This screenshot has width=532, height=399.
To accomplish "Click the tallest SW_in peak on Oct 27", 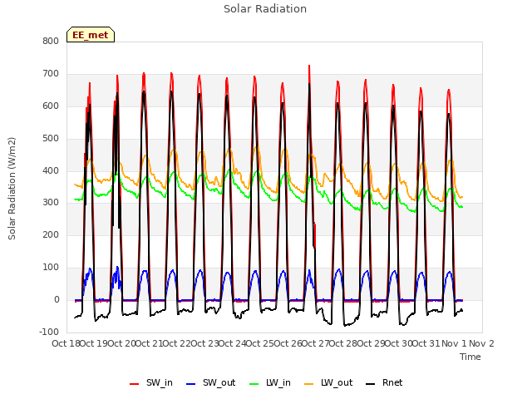I will click(309, 66).
